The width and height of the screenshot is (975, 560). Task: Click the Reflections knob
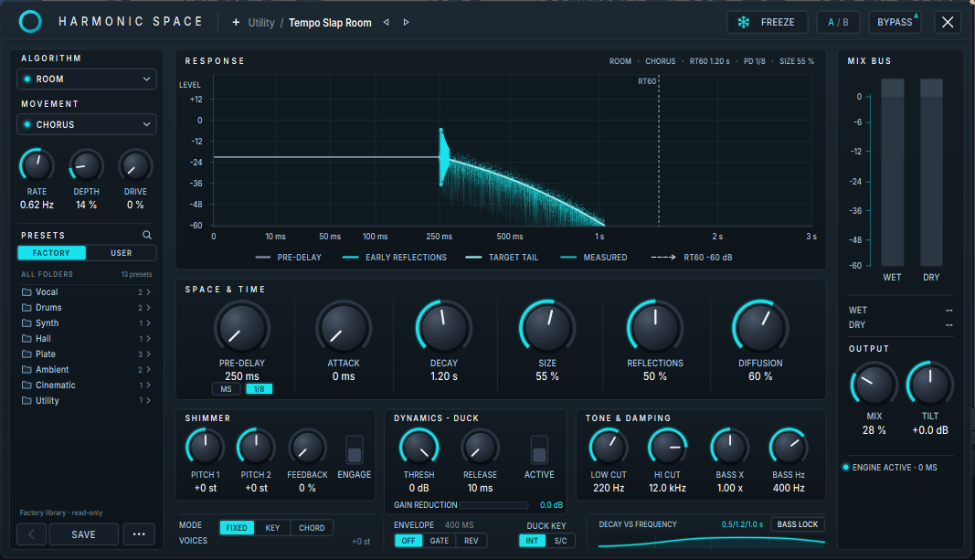click(655, 328)
